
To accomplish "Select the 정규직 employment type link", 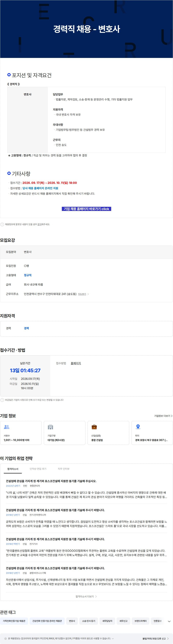I will [x=28, y=275].
